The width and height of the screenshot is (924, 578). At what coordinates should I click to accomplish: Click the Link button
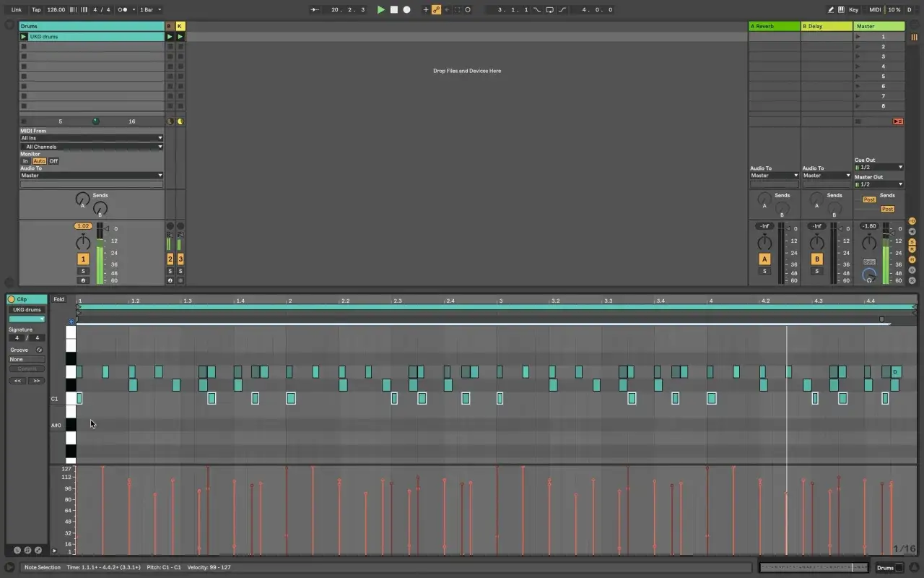click(16, 9)
